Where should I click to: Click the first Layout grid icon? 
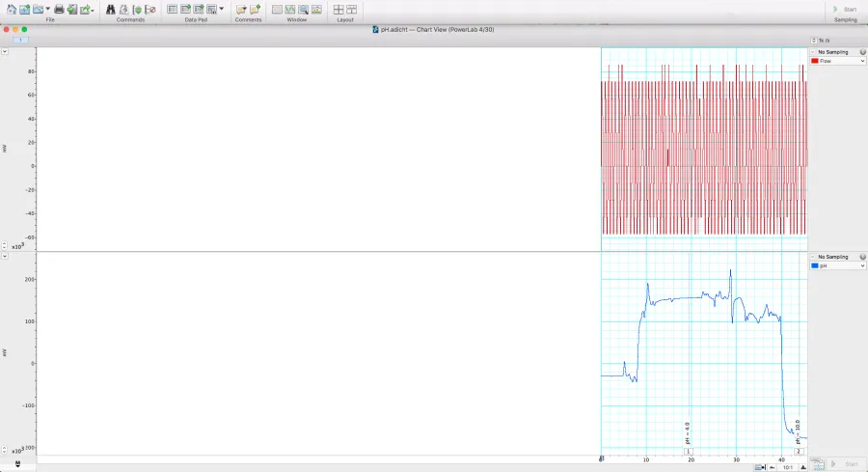(339, 9)
